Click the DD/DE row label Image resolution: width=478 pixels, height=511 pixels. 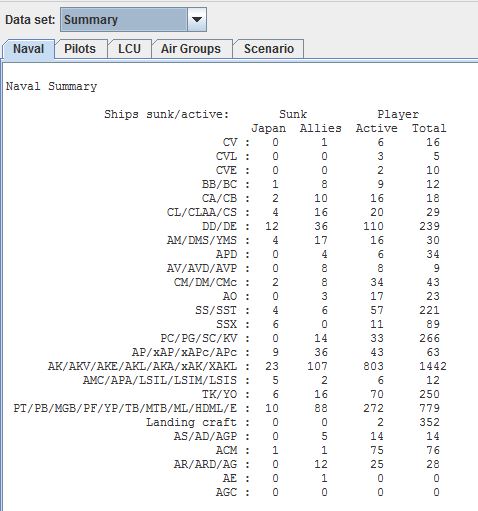(x=220, y=226)
